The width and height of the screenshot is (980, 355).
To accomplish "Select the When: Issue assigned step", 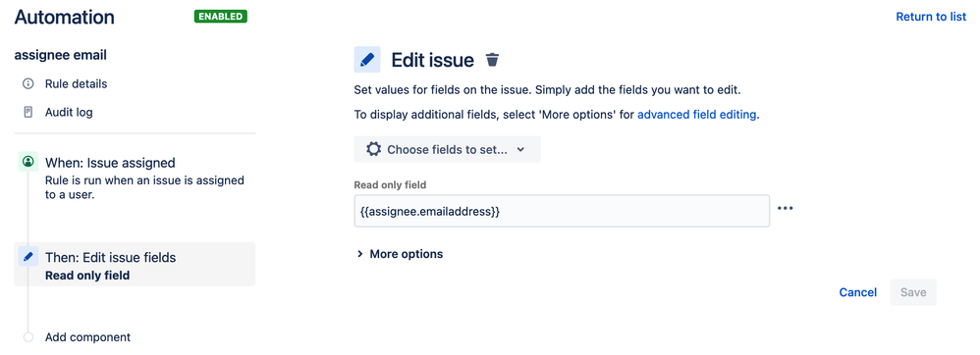I will click(x=135, y=177).
